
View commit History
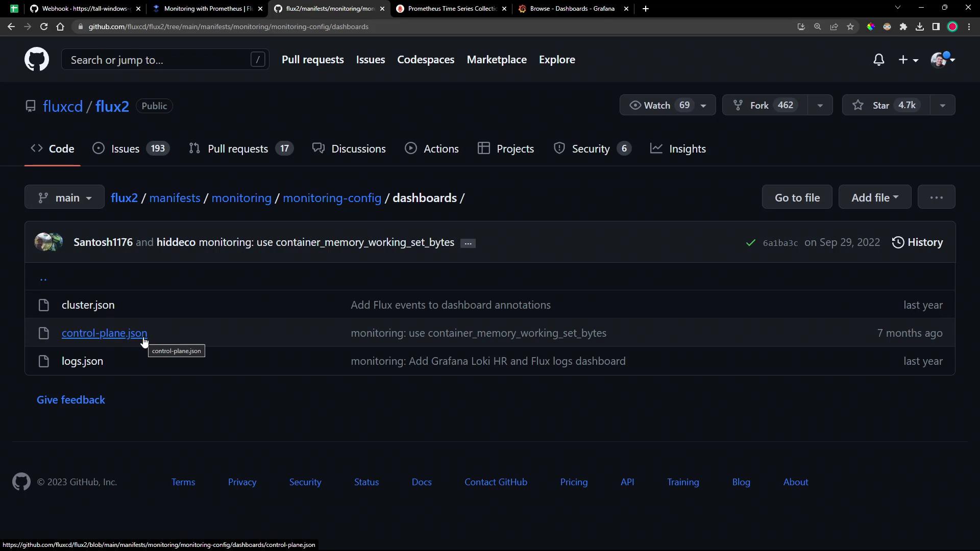coord(917,243)
